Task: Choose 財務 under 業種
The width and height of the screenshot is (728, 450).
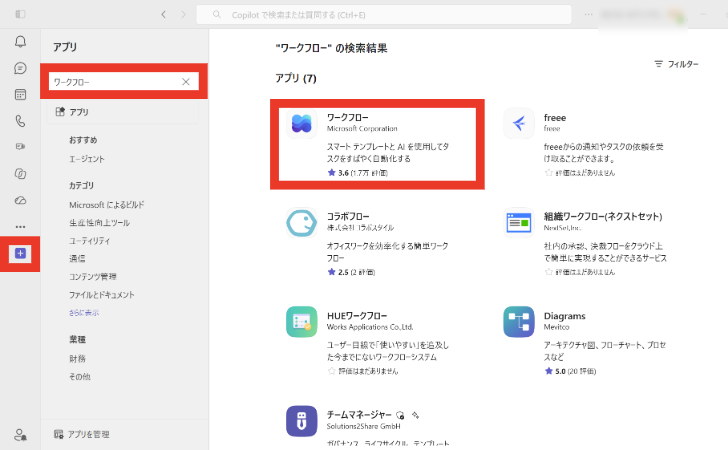Action: (x=77, y=359)
